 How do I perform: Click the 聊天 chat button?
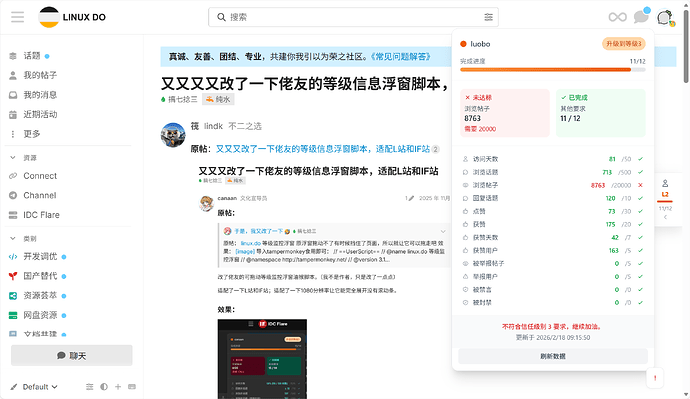pos(72,355)
